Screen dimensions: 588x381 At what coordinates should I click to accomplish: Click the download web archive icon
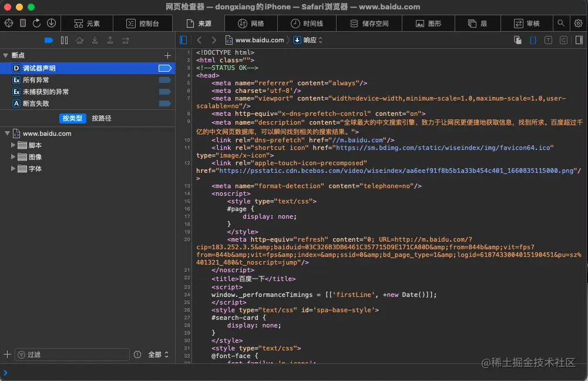(52, 23)
